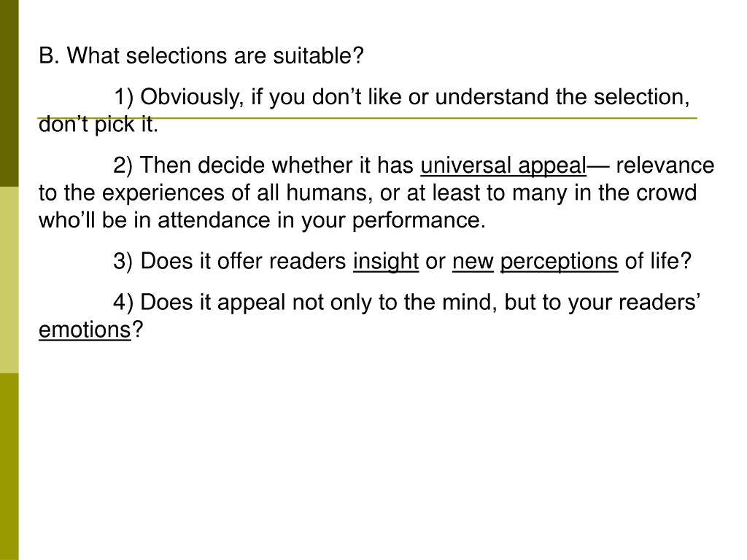Click the heading 'B. What selections are suitable?'
The image size is (747, 560).
pyautogui.click(x=201, y=55)
